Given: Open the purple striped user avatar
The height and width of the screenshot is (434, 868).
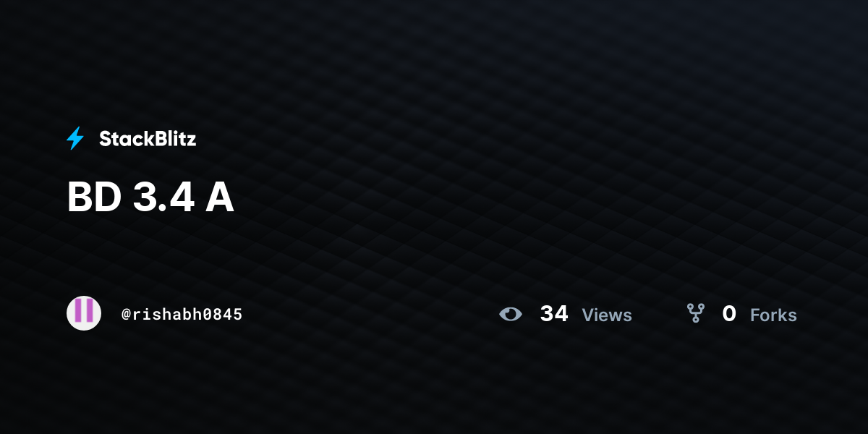Looking at the screenshot, I should [84, 313].
